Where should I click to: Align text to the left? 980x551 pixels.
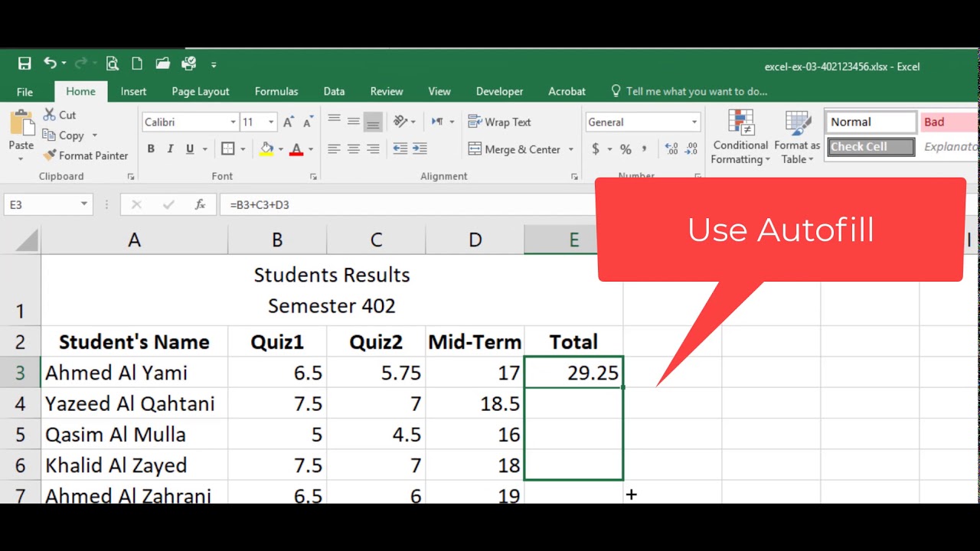[334, 149]
